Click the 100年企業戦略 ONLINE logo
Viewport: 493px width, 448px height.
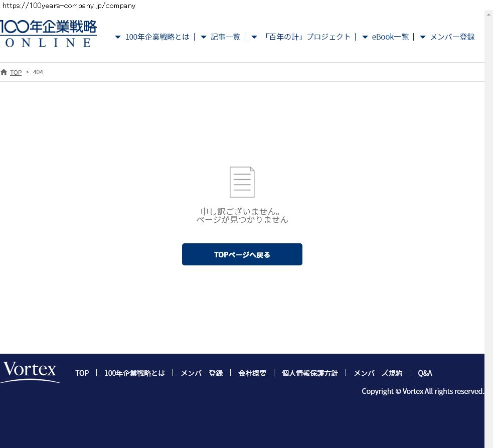click(x=48, y=34)
